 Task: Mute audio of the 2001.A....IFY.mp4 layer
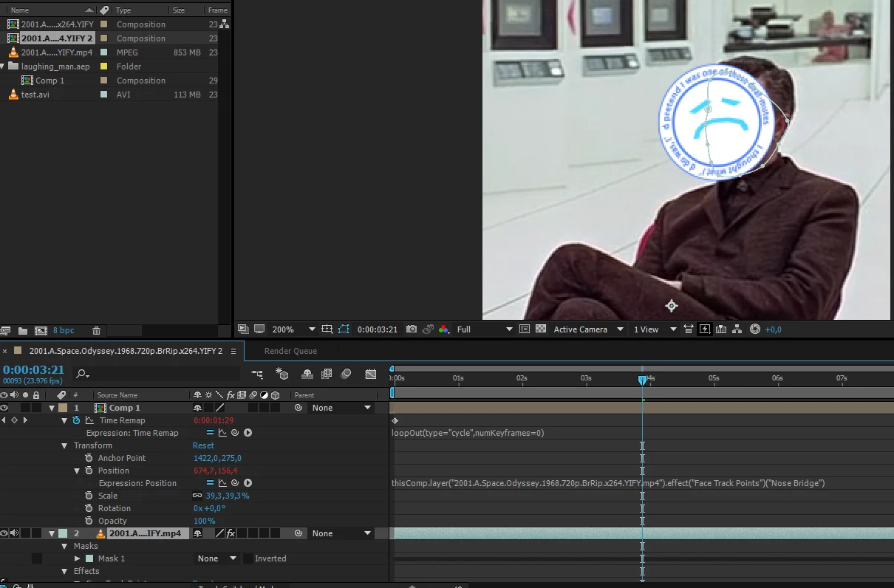click(14, 533)
